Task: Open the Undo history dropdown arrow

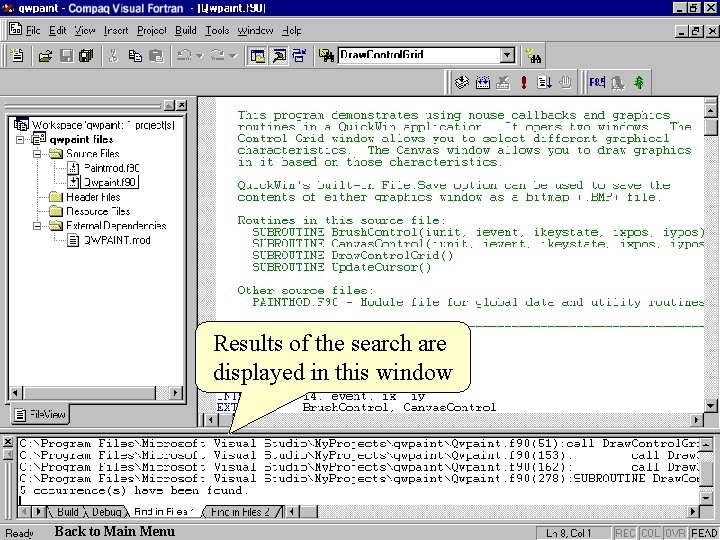Action: click(x=199, y=56)
